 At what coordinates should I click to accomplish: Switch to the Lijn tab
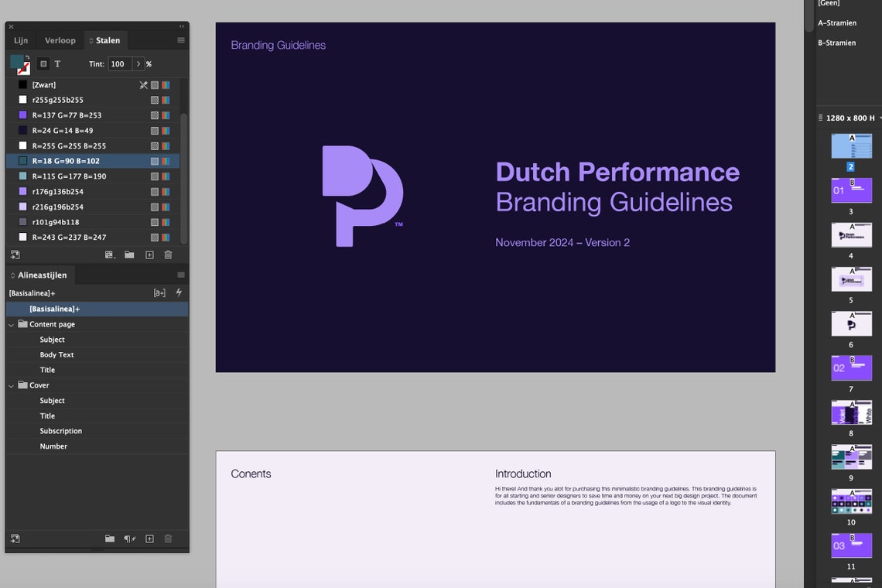(x=20, y=39)
